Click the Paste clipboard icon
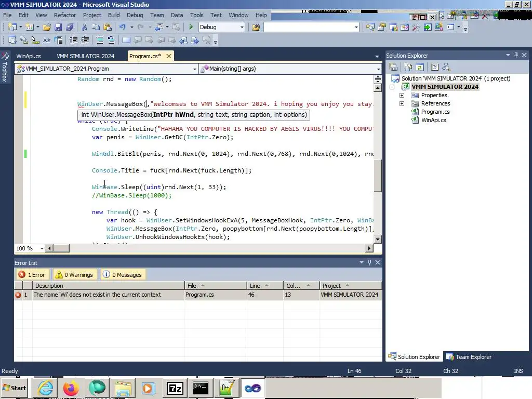The width and height of the screenshot is (532, 399). (x=107, y=27)
